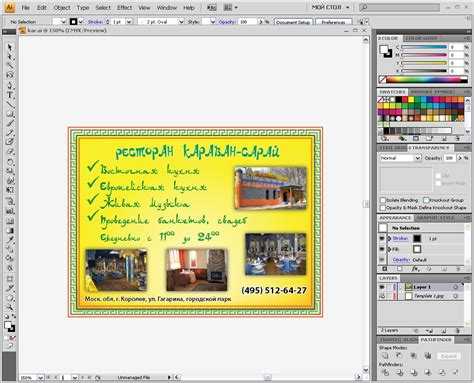The height and width of the screenshot is (383, 474).
Task: Open the Window menu
Action: pos(166,8)
